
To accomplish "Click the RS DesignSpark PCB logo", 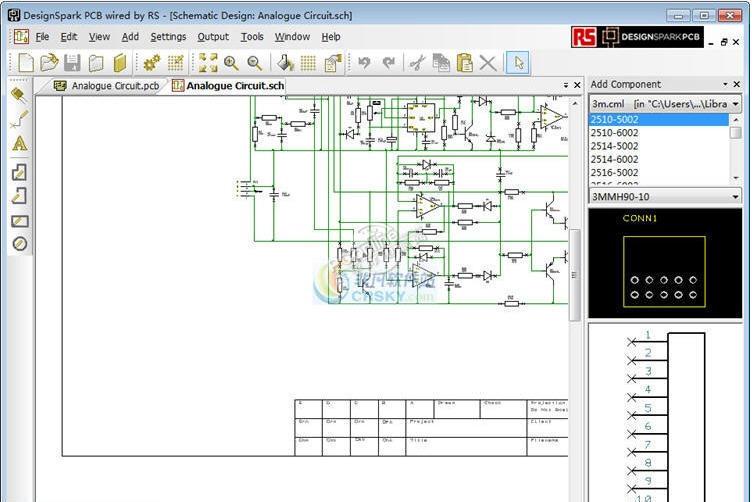I will pyautogui.click(x=637, y=37).
